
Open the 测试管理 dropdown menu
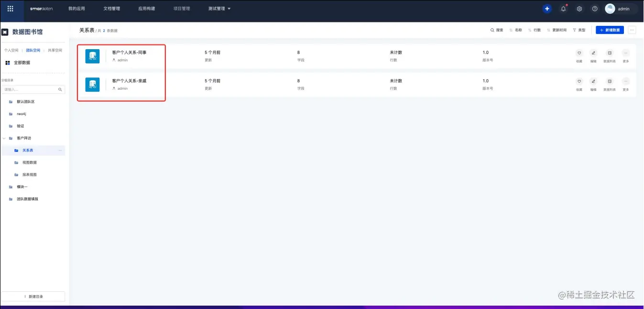click(x=219, y=9)
